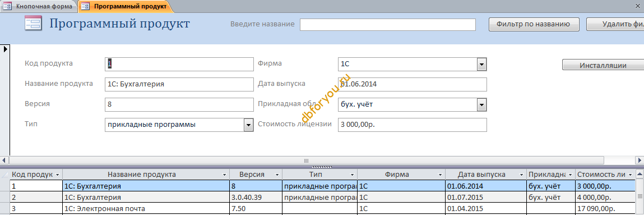644x215 pixels.
Task: Click cost cell 4 000,00р.
Action: coord(605,198)
